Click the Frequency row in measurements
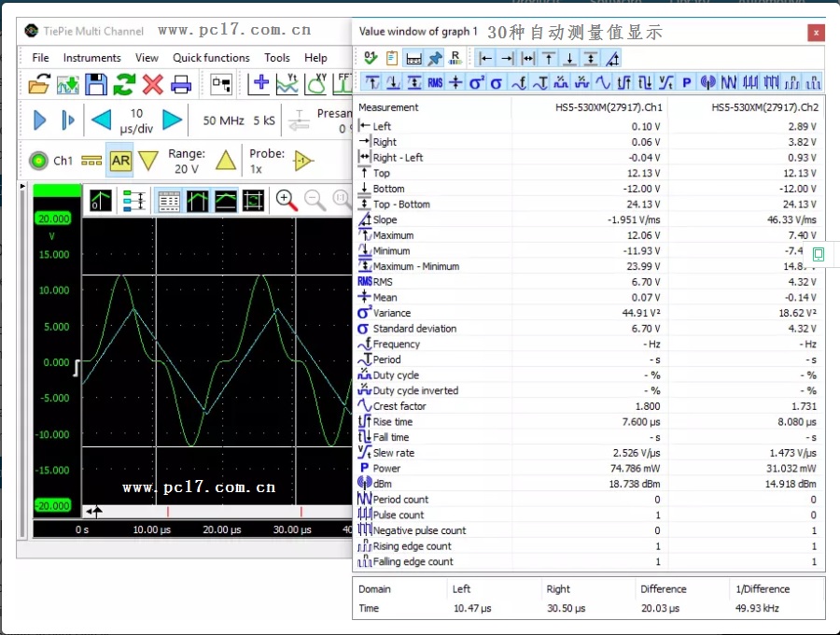This screenshot has width=840, height=635. (x=396, y=344)
